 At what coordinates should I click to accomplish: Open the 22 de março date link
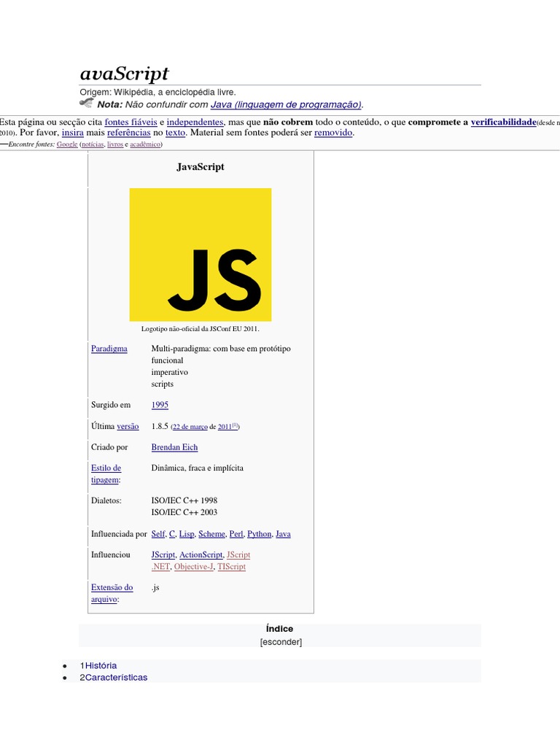click(190, 427)
